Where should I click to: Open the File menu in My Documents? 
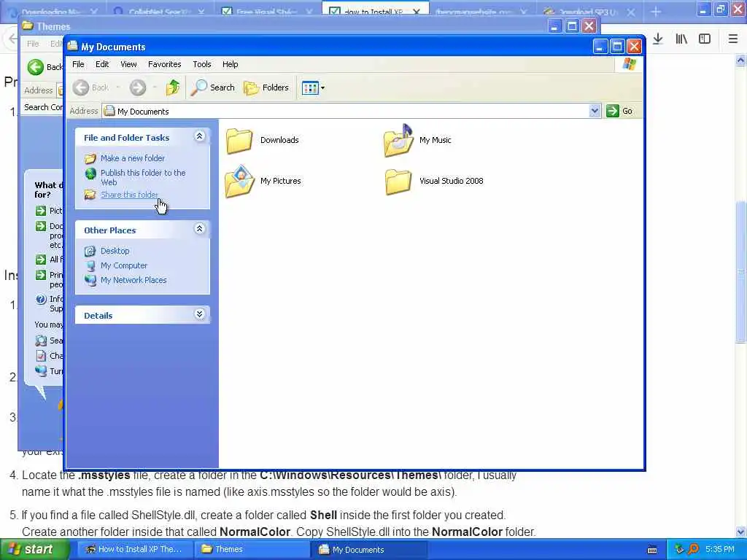pos(78,64)
